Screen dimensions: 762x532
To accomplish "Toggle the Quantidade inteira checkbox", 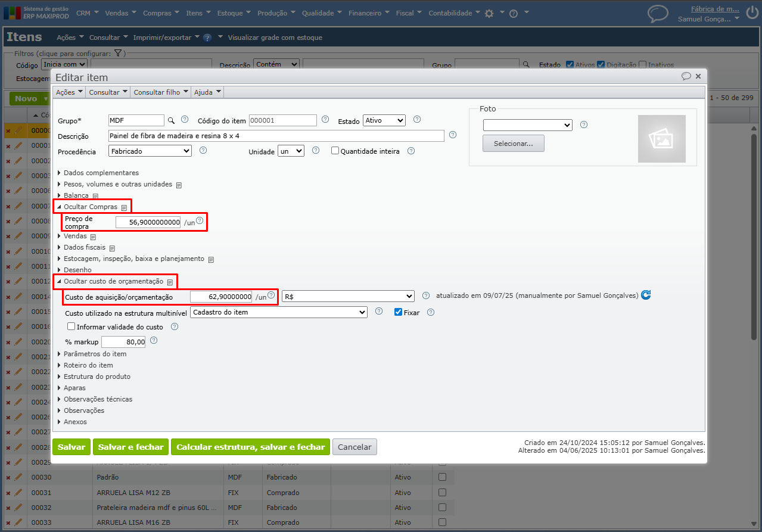I will 335,151.
